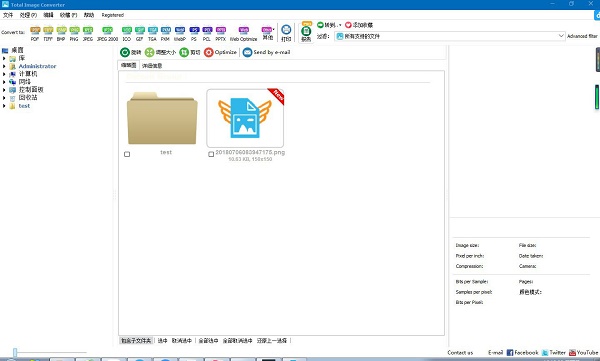Click the printer 打印 icon
This screenshot has height=361, width=600.
[x=286, y=33]
